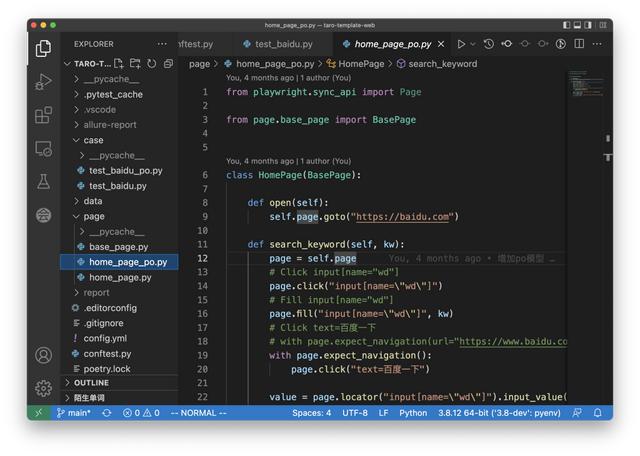The height and width of the screenshot is (456, 640).
Task: Collapse all folders in Explorer
Action: tap(167, 63)
